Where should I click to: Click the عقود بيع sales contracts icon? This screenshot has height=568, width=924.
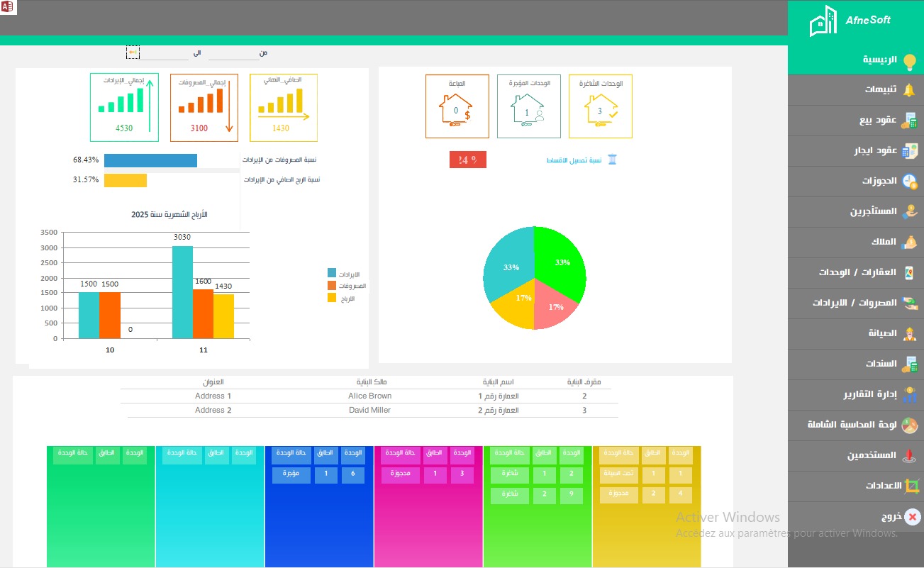909,121
